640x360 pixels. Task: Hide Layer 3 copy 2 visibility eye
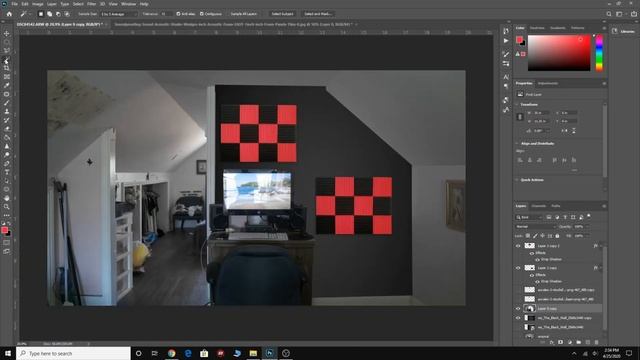pos(518,246)
